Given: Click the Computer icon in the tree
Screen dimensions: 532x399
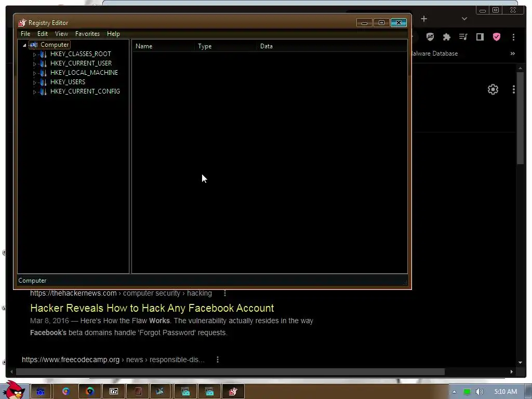Looking at the screenshot, I should tap(34, 45).
